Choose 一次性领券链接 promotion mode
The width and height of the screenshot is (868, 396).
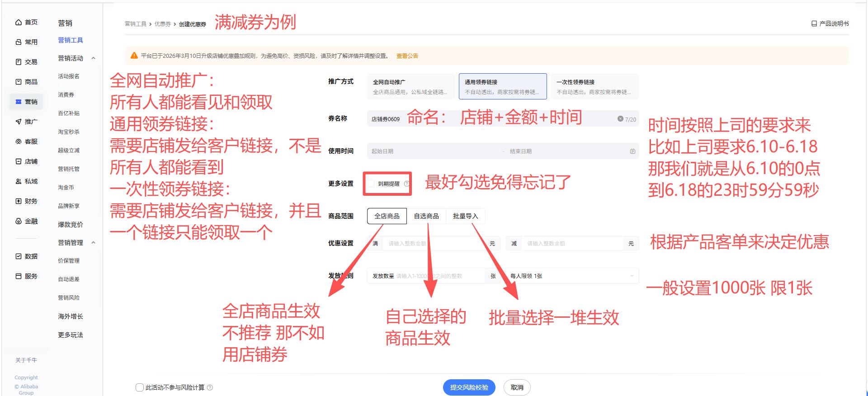click(594, 86)
